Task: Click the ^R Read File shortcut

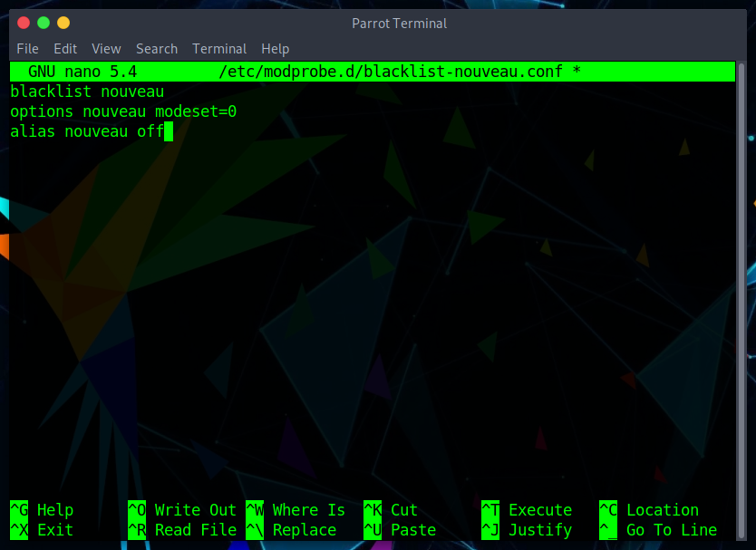Action: 182,530
